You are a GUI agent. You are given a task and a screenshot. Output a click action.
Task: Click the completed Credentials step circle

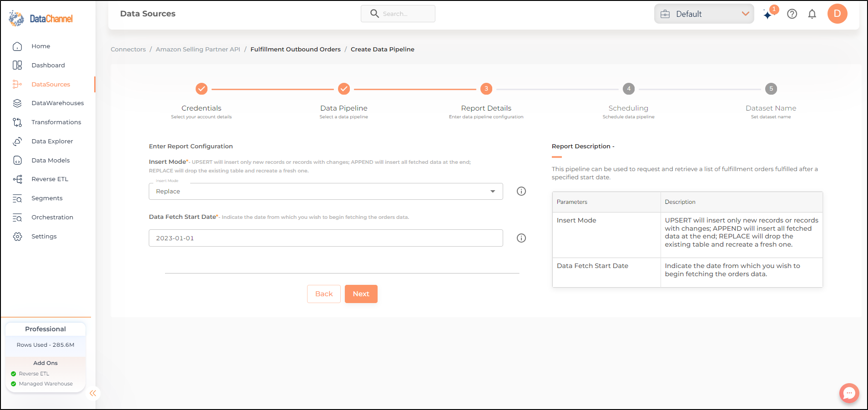202,89
